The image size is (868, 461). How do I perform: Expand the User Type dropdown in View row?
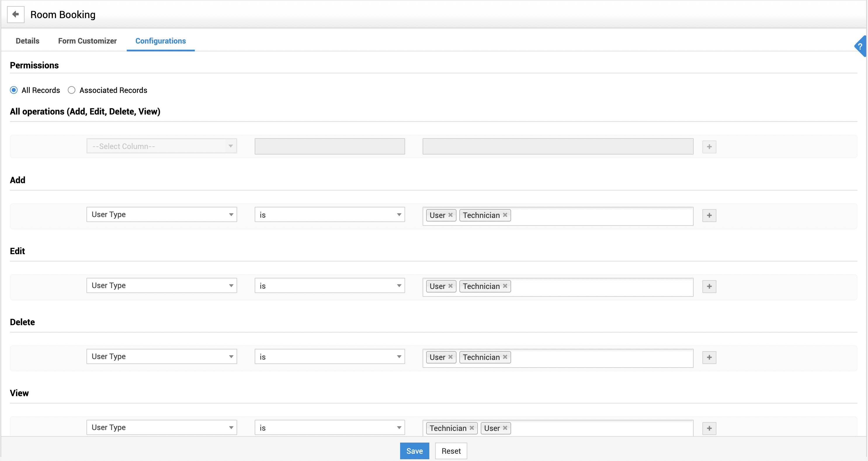click(230, 428)
